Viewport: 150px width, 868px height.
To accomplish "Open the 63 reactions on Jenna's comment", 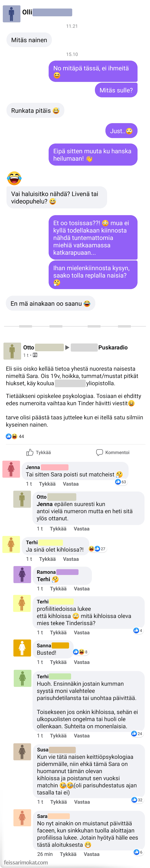I will [x=121, y=482].
